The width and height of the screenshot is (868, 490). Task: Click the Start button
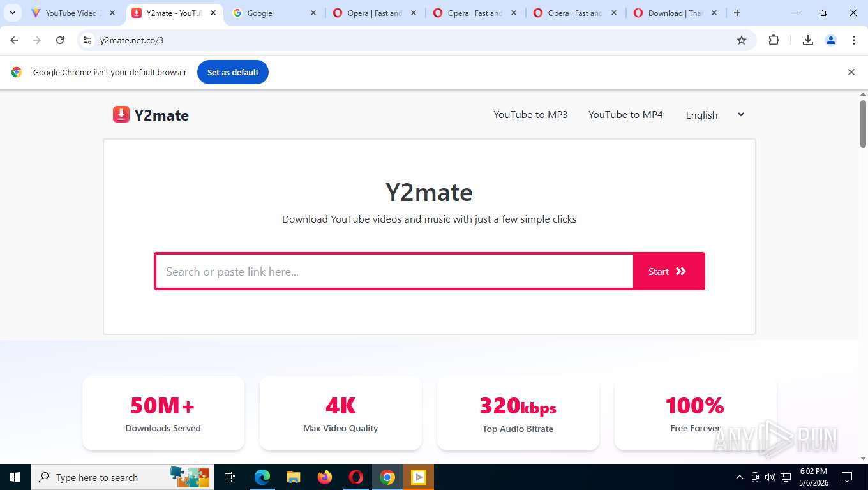coord(668,271)
